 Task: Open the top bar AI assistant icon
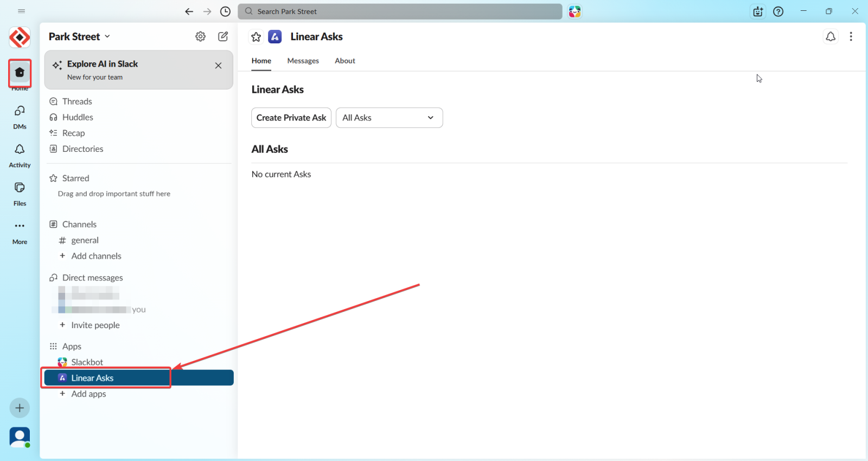[x=758, y=11]
